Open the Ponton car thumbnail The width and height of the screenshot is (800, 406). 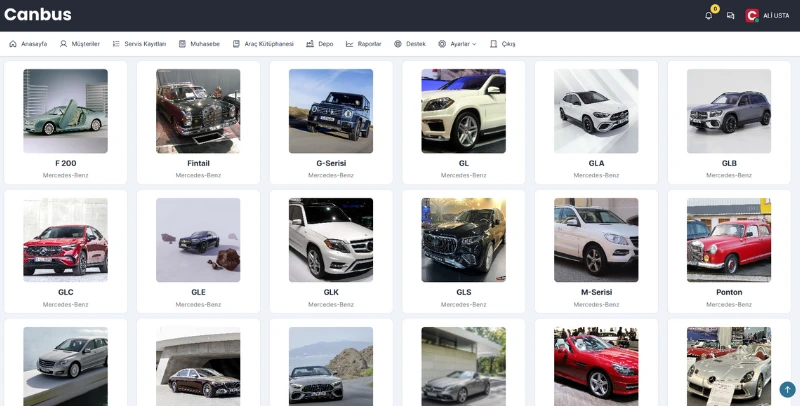729,240
